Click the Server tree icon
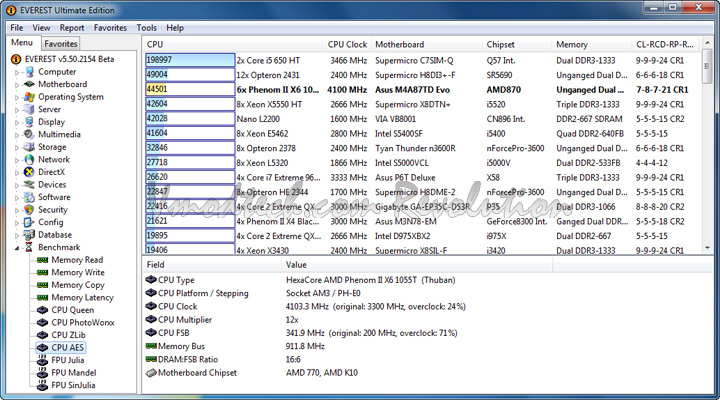Image resolution: width=720 pixels, height=400 pixels. point(29,109)
